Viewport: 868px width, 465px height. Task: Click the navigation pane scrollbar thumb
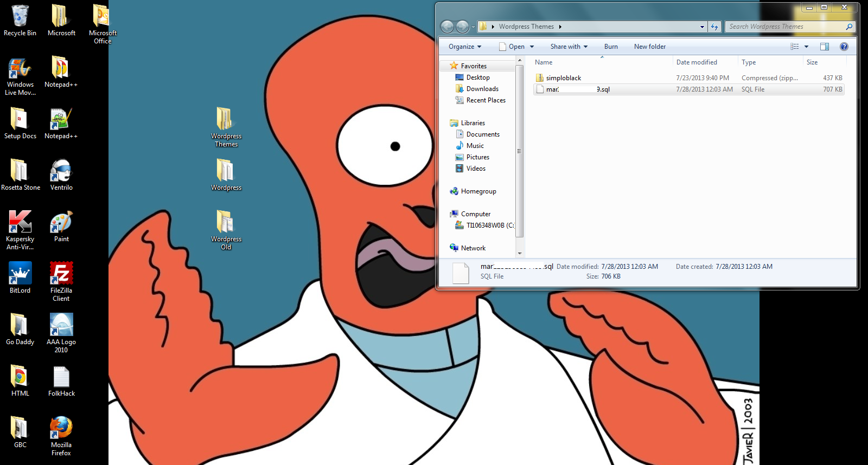coord(520,151)
